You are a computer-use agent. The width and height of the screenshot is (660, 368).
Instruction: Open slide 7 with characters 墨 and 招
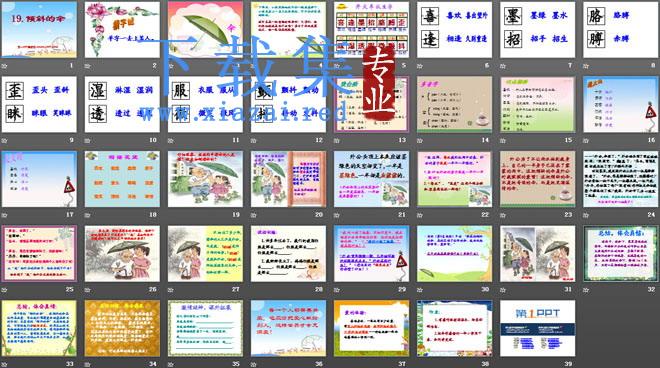coord(538,29)
